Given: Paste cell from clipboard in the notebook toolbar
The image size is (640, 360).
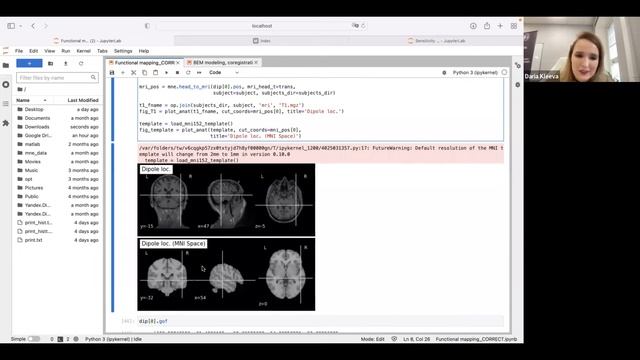Looking at the screenshot, I should click(x=156, y=73).
